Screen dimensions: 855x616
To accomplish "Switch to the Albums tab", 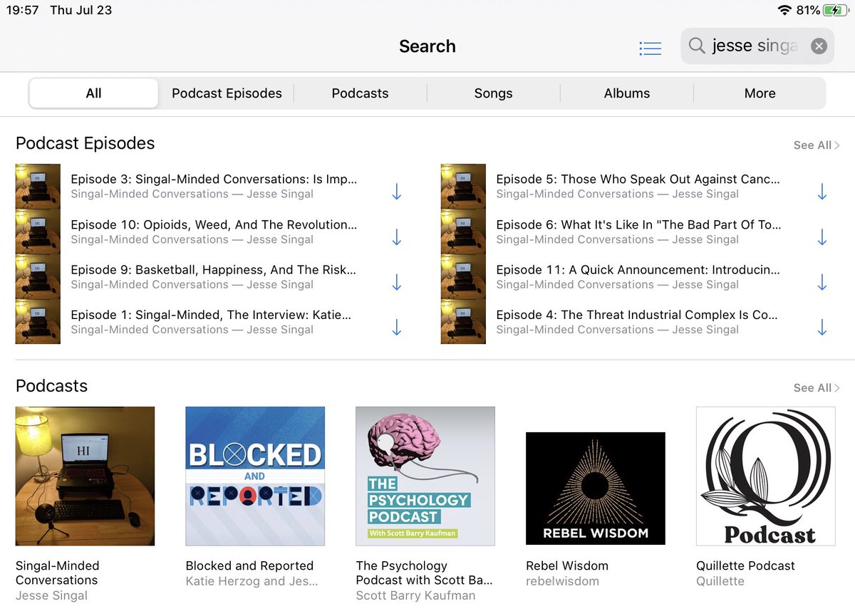I will pyautogui.click(x=627, y=93).
